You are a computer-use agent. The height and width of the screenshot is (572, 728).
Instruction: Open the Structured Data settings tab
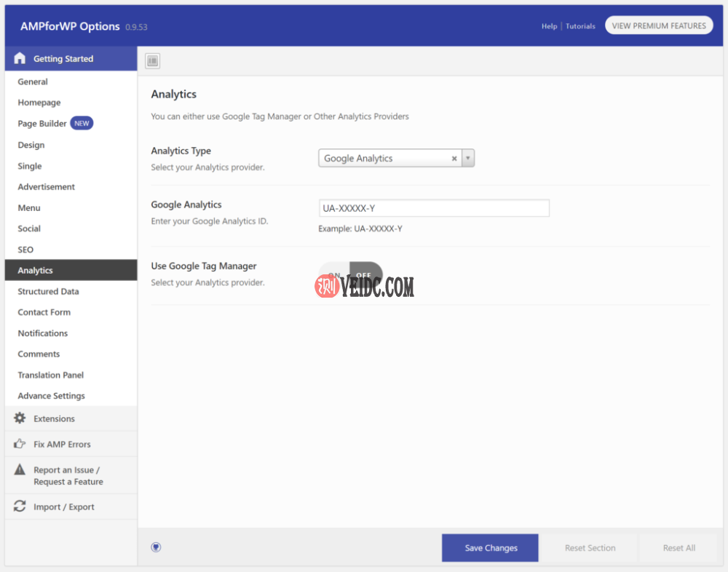click(x=48, y=291)
